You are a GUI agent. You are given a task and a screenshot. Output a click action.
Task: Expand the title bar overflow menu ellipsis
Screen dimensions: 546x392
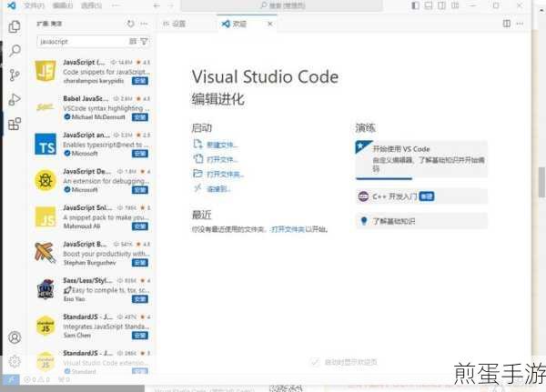(116, 5)
